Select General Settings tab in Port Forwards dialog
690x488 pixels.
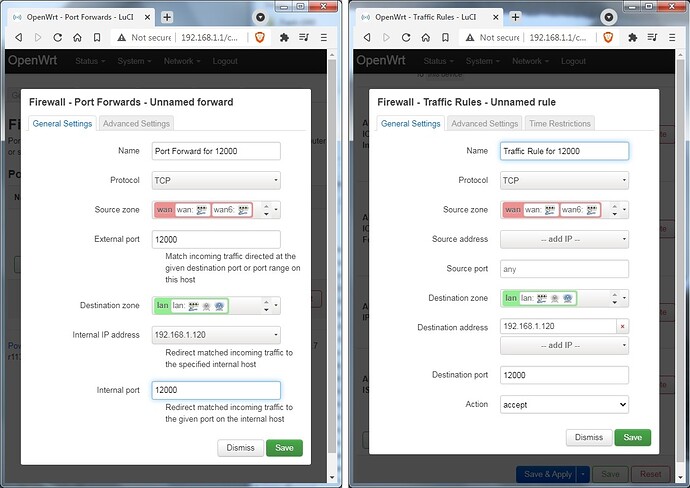62,124
